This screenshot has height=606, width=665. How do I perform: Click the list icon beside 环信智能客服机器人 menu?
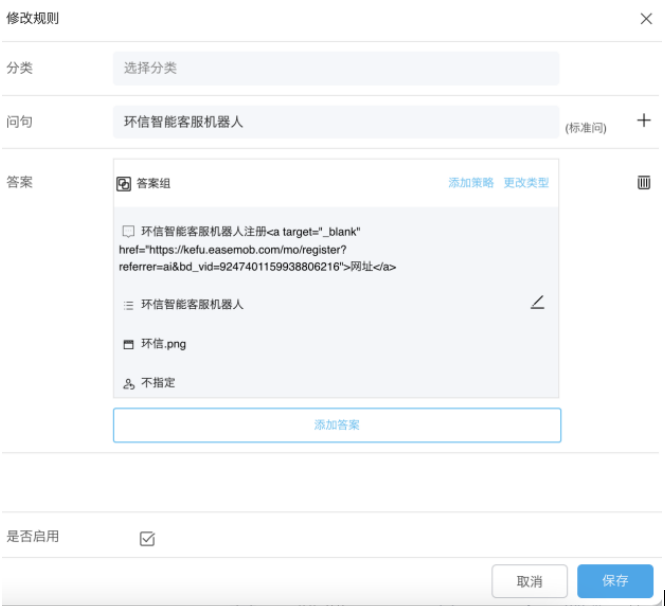pos(128,304)
